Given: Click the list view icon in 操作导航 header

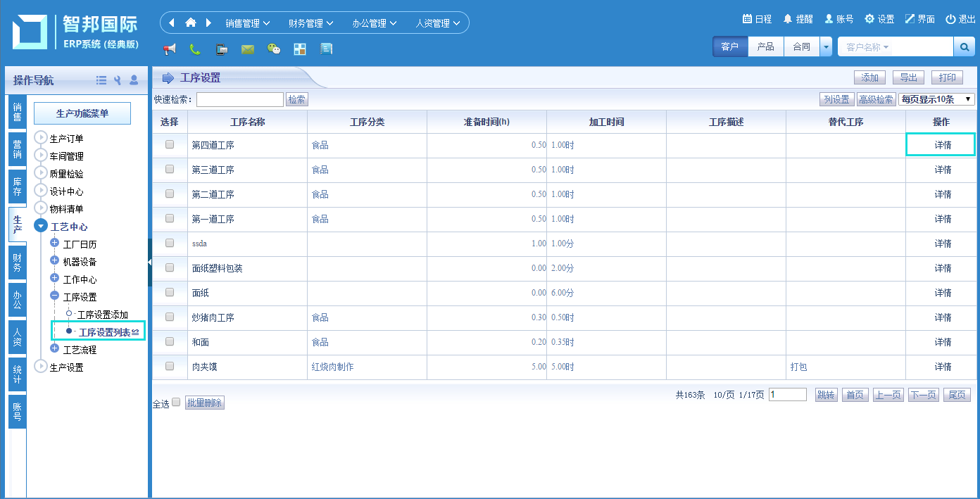Looking at the screenshot, I should coord(101,80).
